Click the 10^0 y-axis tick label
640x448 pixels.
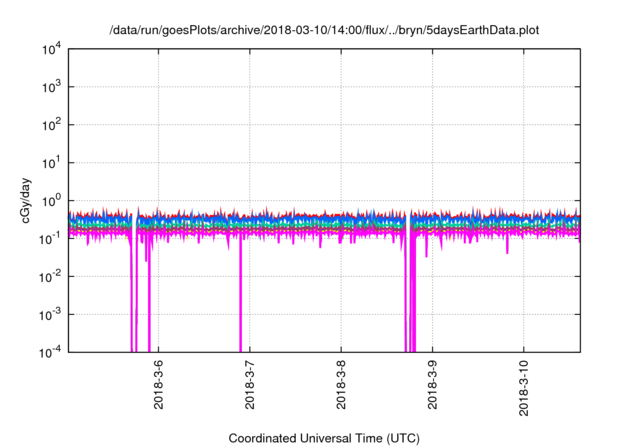pos(52,201)
